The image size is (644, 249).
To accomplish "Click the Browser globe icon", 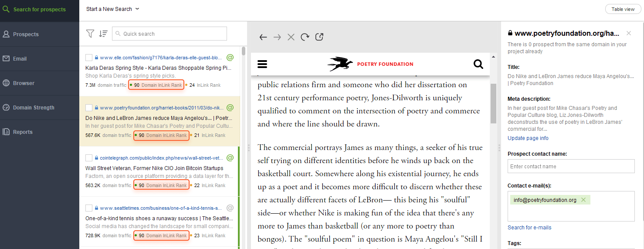I will tap(6, 83).
